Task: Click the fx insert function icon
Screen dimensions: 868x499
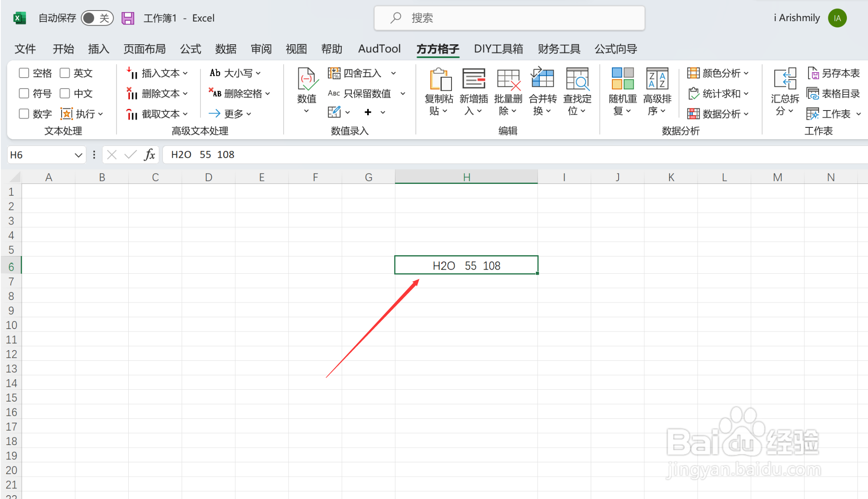Action: pos(149,155)
